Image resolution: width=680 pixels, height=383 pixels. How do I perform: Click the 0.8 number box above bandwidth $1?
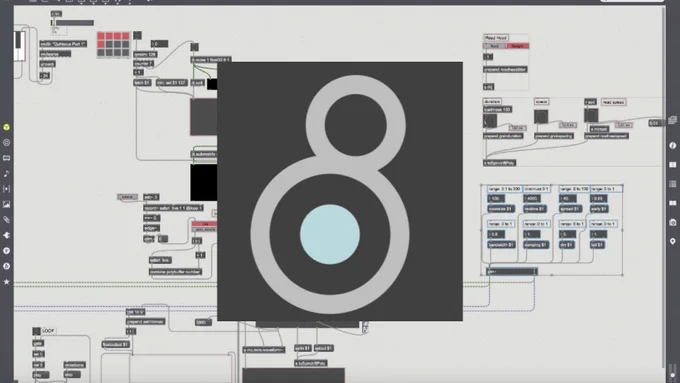point(496,234)
